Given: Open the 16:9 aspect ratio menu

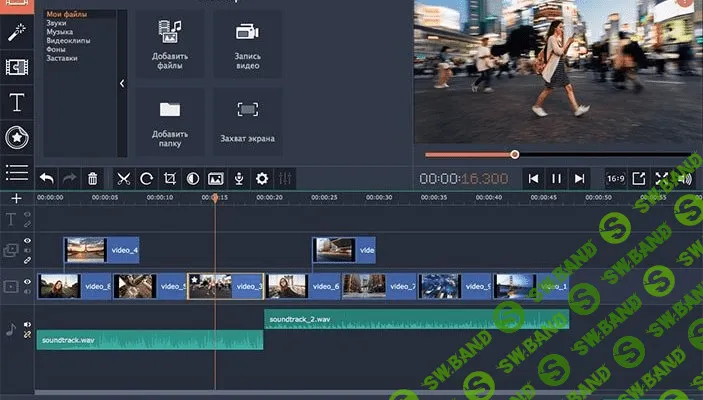Looking at the screenshot, I should click(x=616, y=178).
